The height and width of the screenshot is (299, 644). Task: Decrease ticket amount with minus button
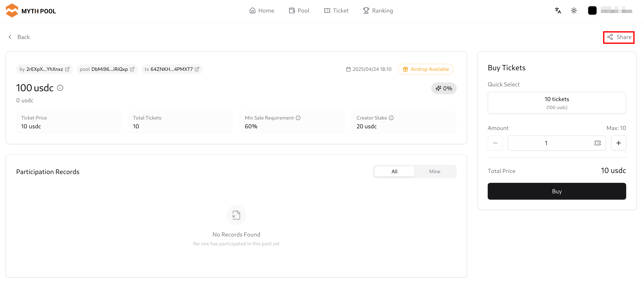(x=495, y=143)
